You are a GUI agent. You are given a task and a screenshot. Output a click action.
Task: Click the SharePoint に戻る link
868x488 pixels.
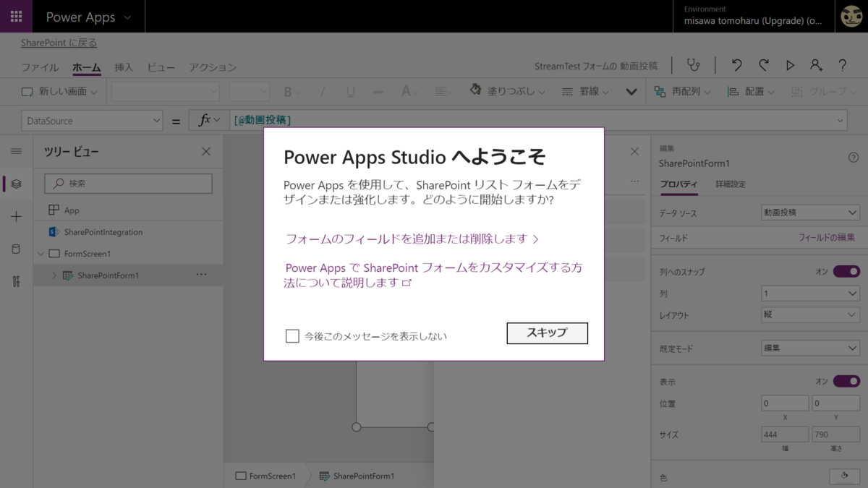tap(59, 43)
